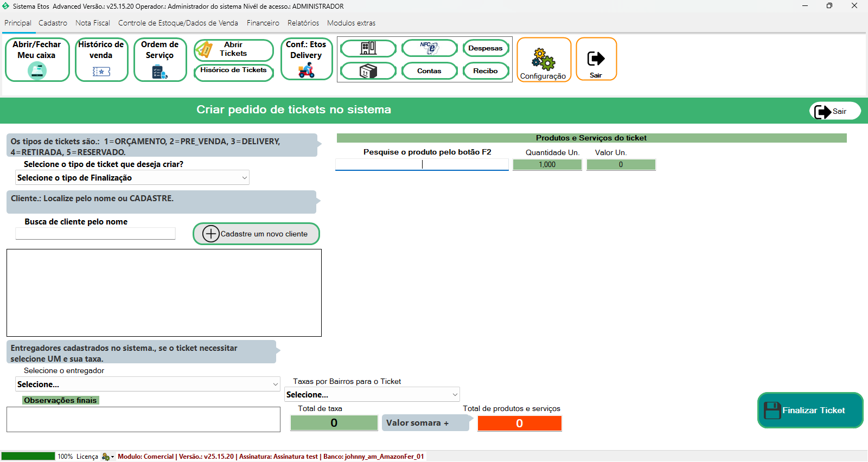Click the Observações finais text box
This screenshot has height=462, width=868.
coord(143,419)
